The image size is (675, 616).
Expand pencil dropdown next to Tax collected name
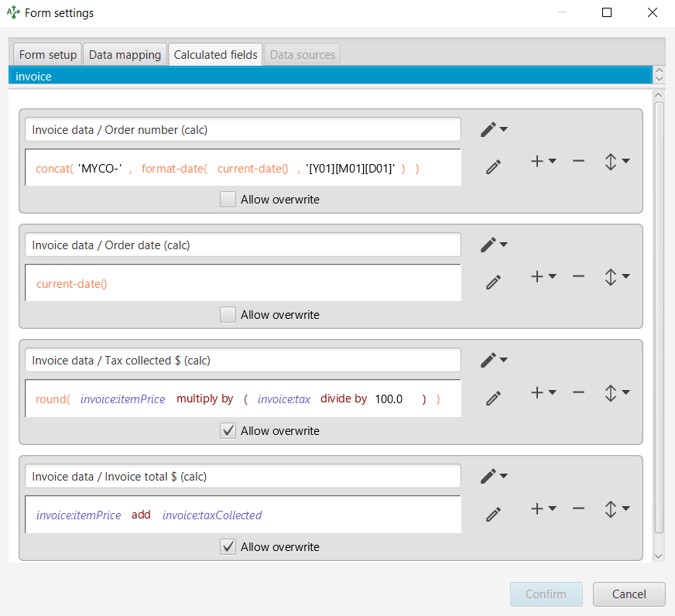(x=493, y=360)
